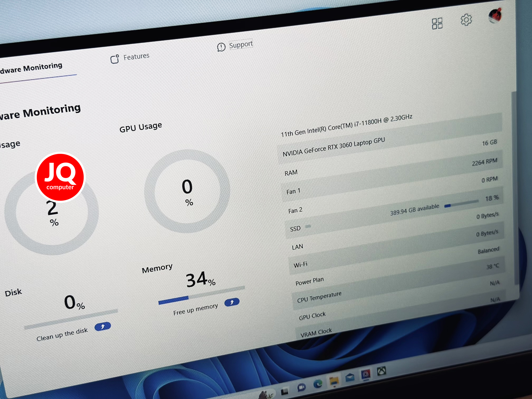Click the Disk usage progress bar
532x399 pixels.
[71, 319]
